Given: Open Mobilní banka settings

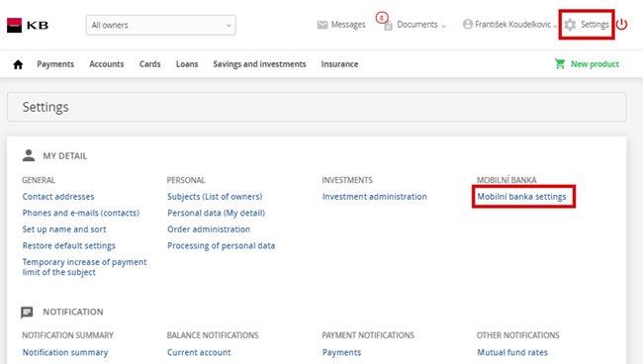Looking at the screenshot, I should (521, 197).
